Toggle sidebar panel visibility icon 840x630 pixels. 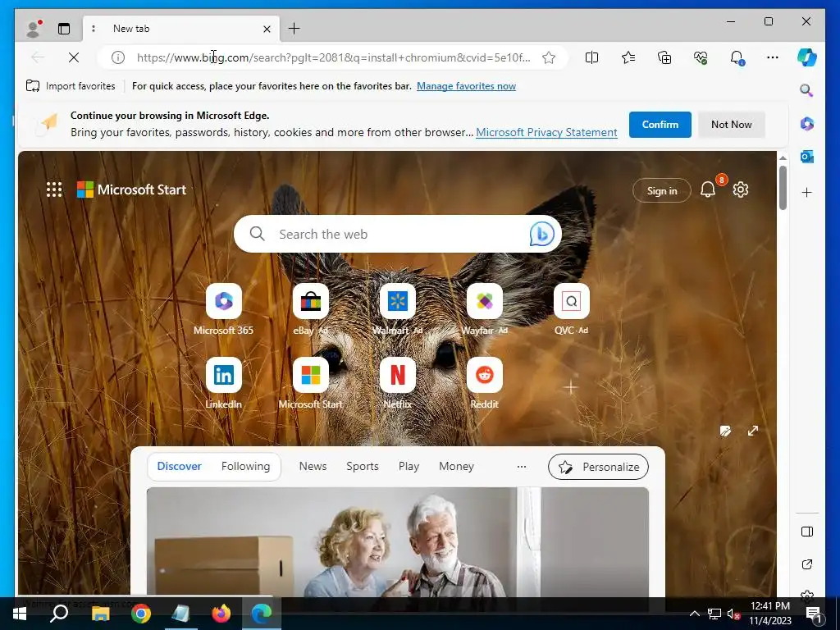(x=807, y=532)
